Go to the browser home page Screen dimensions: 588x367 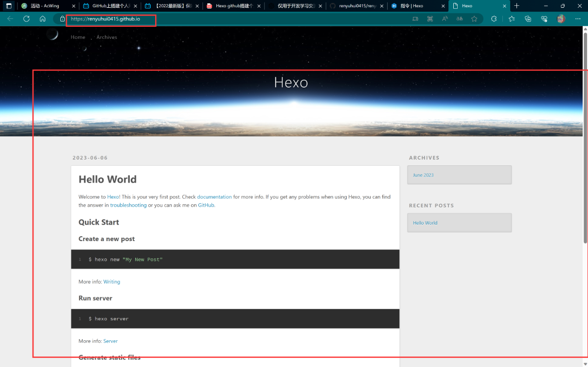[x=42, y=18]
